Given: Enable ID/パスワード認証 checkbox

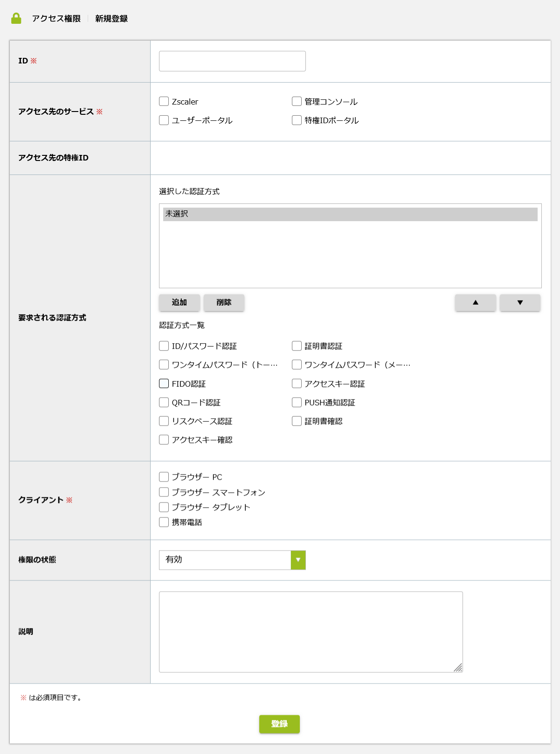Looking at the screenshot, I should [x=164, y=346].
